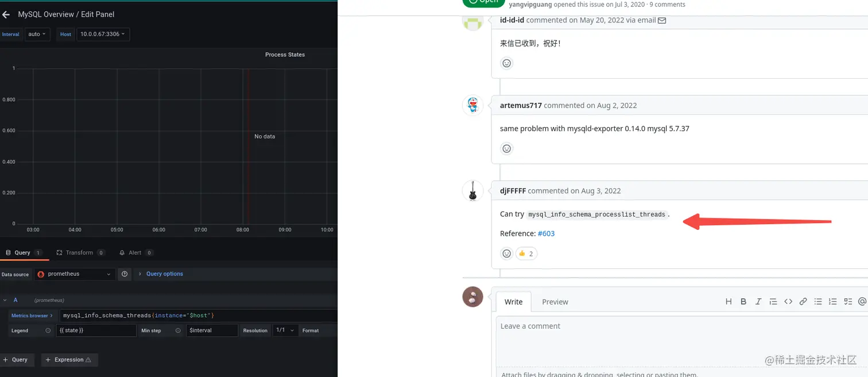Insert a bulleted list
Viewport: 868px width, 377px height.
point(818,302)
